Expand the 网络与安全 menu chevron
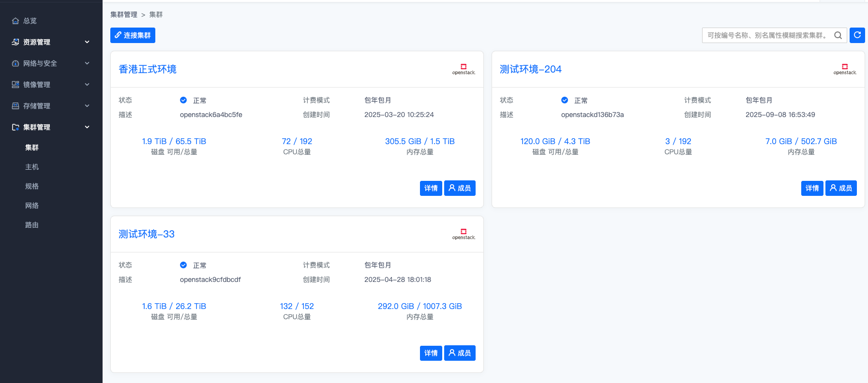The image size is (868, 383). pos(87,63)
